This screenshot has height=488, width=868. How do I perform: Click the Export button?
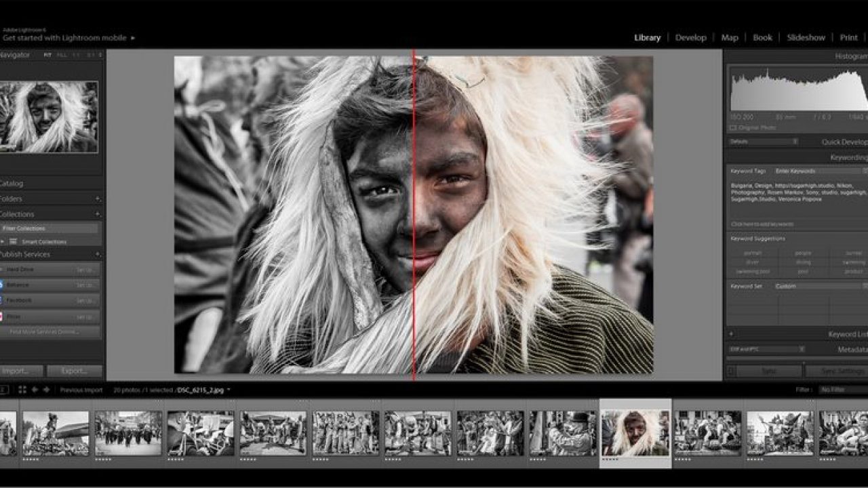(x=74, y=371)
